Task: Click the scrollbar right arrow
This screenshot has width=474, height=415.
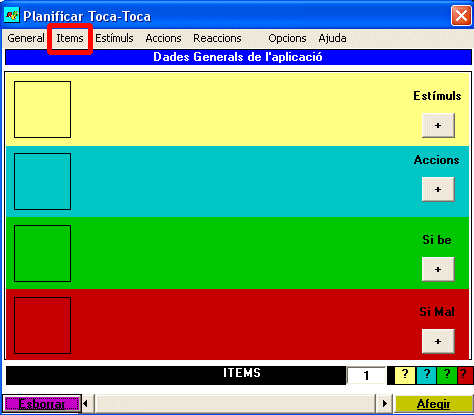Action: 384,404
